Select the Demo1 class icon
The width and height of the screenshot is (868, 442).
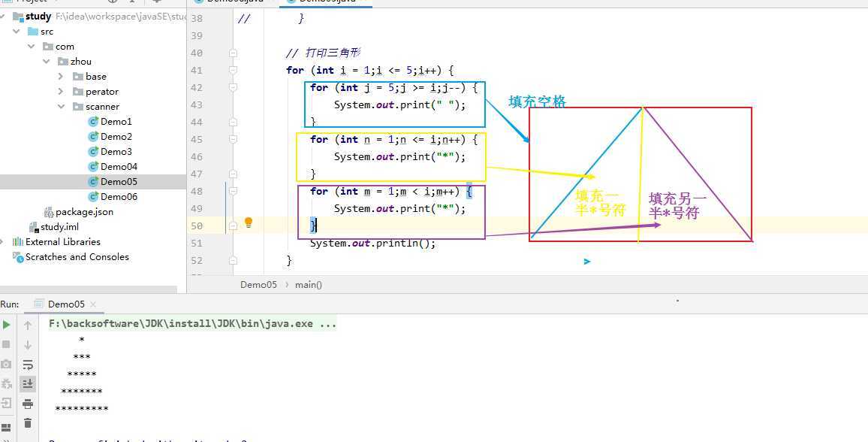pyautogui.click(x=93, y=121)
